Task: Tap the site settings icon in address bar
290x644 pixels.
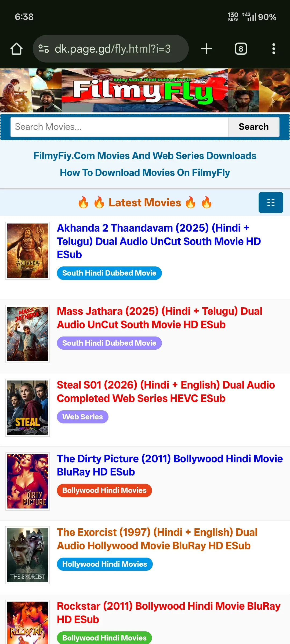Action: pyautogui.click(x=44, y=49)
